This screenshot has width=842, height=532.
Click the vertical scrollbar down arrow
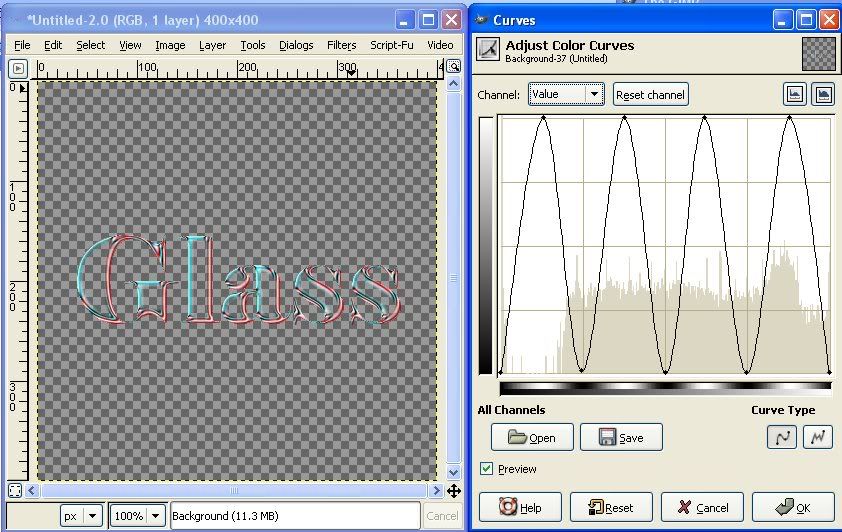tap(454, 472)
